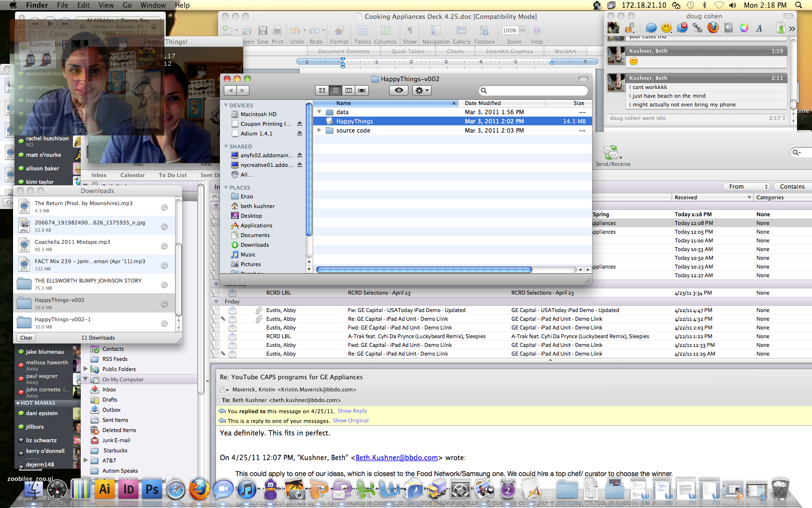Switch Finder window to list view
The width and height of the screenshot is (812, 508).
335,90
